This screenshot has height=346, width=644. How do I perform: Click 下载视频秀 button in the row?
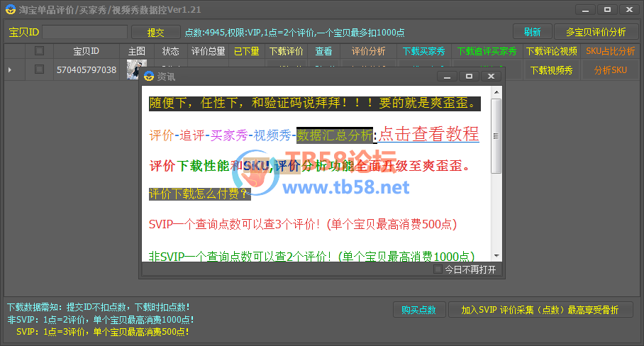pos(551,70)
